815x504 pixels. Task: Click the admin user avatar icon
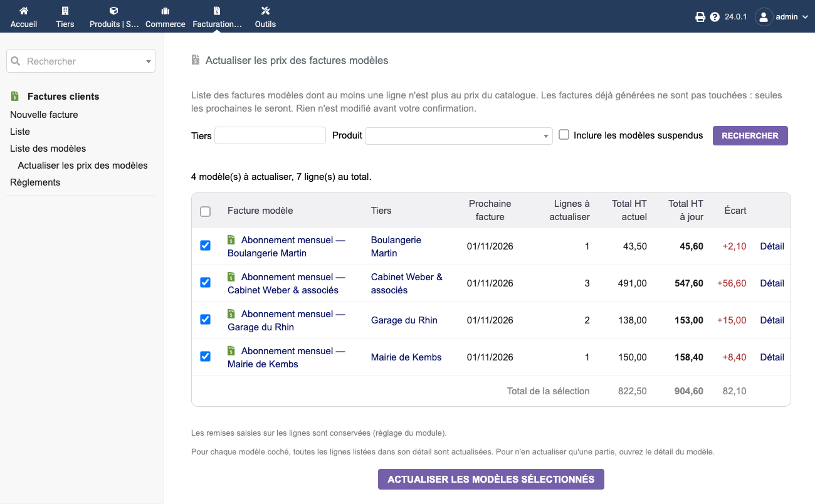764,17
